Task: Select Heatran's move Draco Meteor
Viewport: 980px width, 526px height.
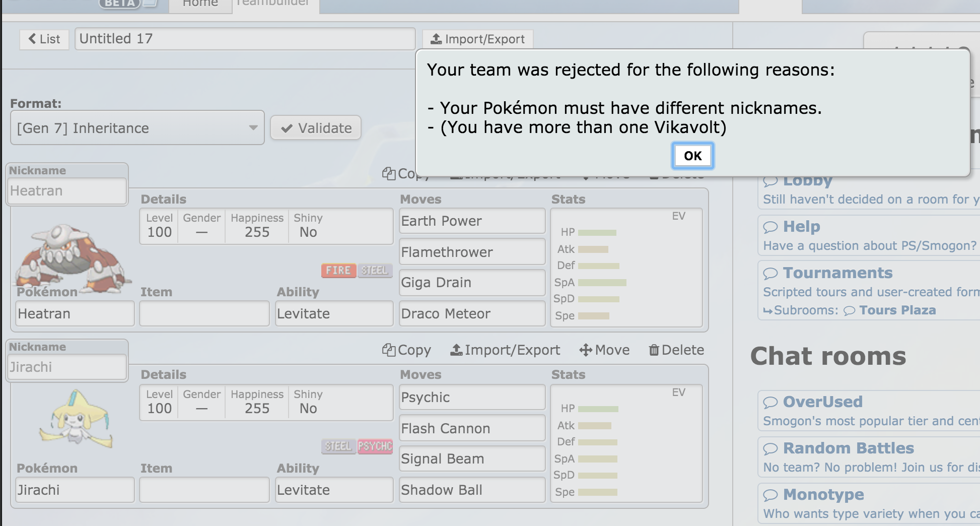Action: [472, 313]
